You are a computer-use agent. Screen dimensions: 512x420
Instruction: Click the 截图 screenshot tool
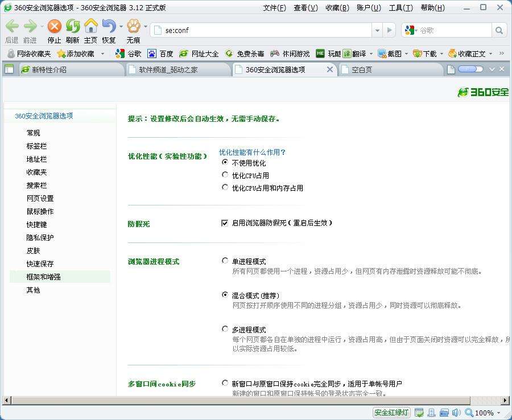390,53
